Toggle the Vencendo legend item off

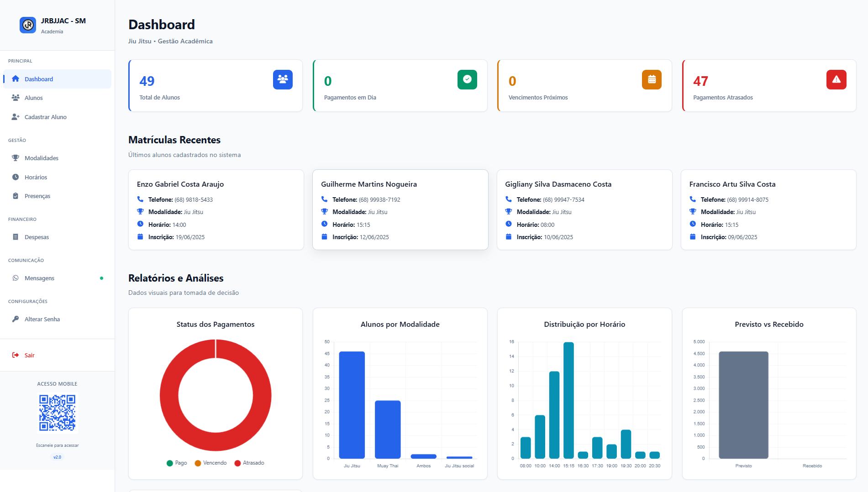(210, 463)
